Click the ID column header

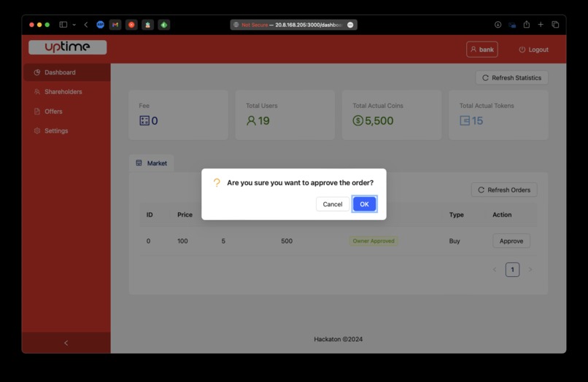(150, 214)
